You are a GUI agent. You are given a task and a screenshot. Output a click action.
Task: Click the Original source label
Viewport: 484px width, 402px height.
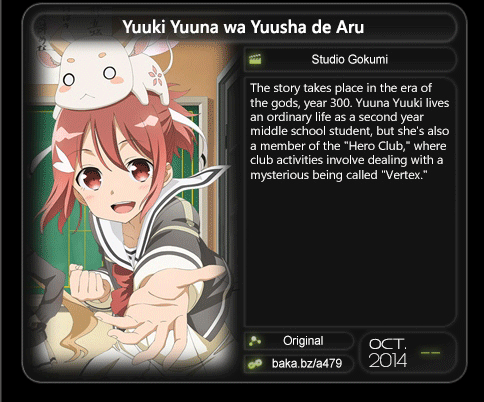(303, 341)
